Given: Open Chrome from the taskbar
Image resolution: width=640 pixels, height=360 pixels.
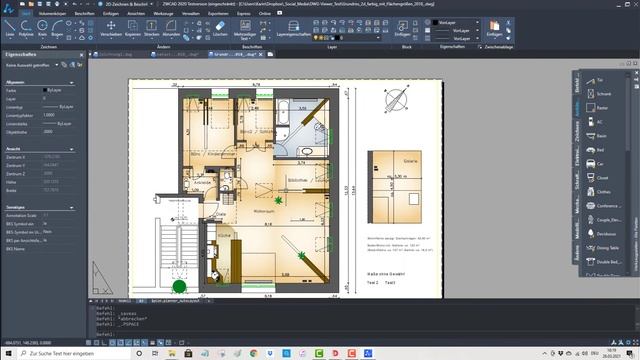Looking at the screenshot, I should pos(253,353).
